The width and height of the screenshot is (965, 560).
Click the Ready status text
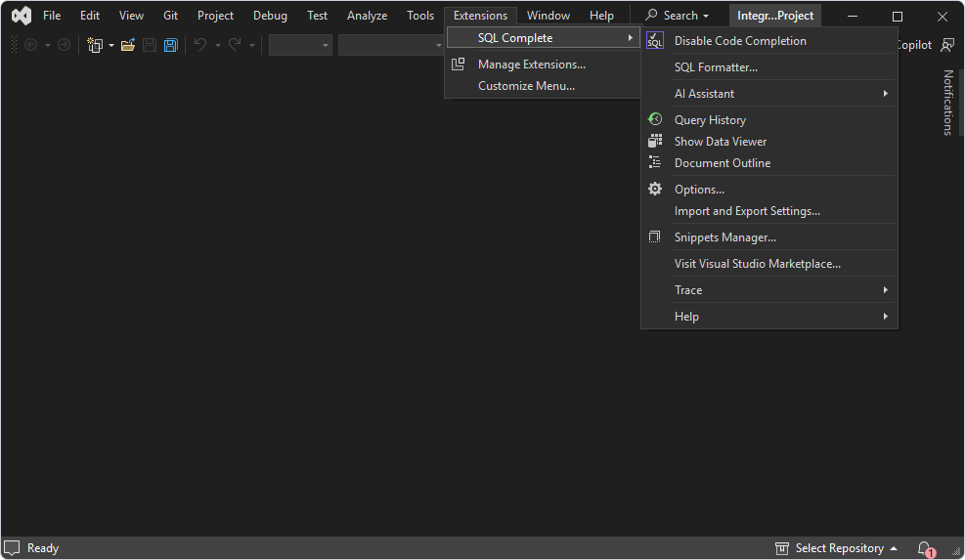(43, 548)
